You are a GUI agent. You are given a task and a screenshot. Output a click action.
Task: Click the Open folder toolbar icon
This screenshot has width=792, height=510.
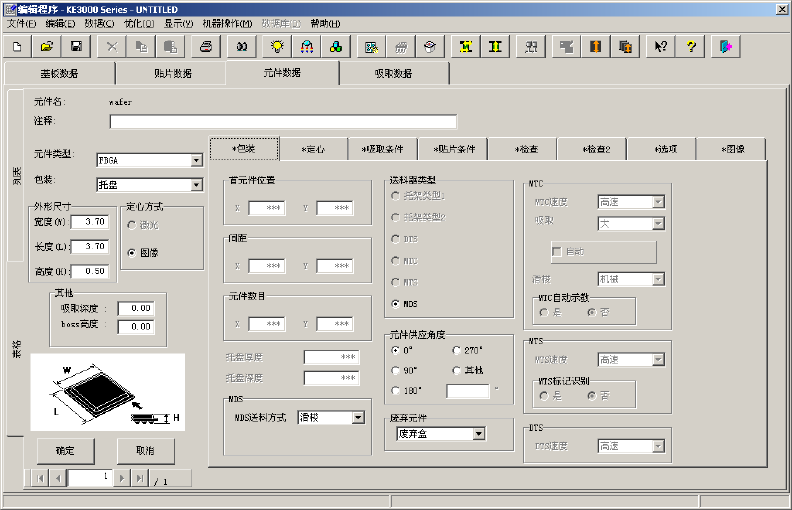click(x=46, y=46)
